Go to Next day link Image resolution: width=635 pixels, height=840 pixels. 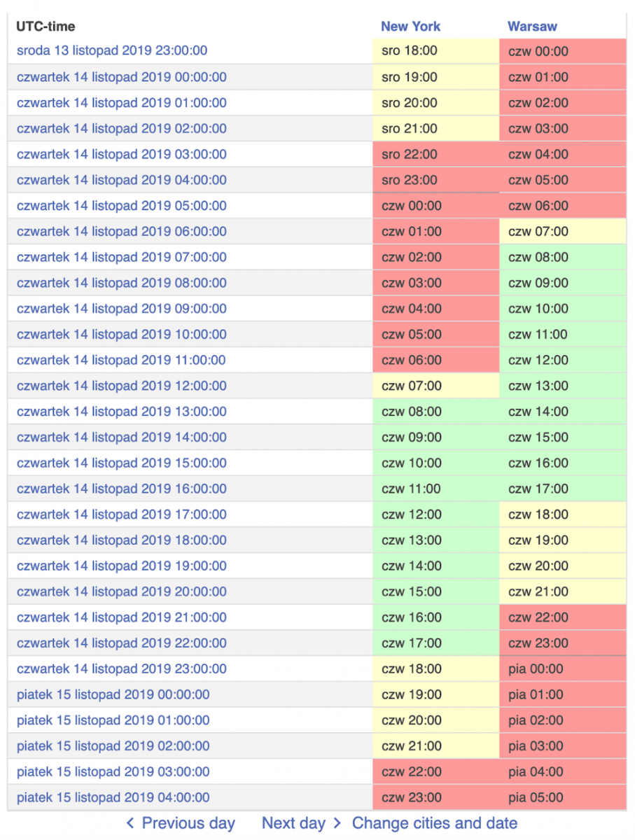pyautogui.click(x=293, y=823)
